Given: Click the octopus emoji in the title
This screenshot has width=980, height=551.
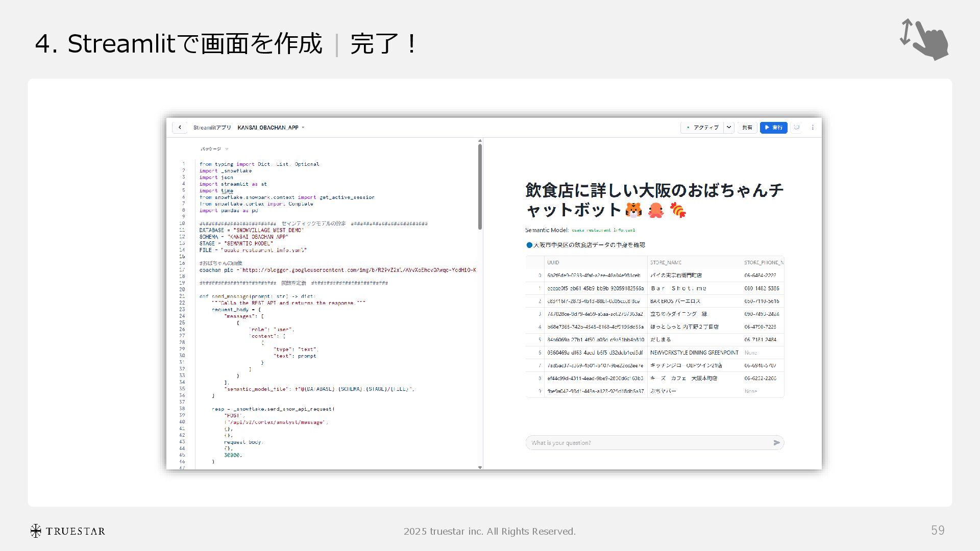Looking at the screenshot, I should click(x=656, y=210).
